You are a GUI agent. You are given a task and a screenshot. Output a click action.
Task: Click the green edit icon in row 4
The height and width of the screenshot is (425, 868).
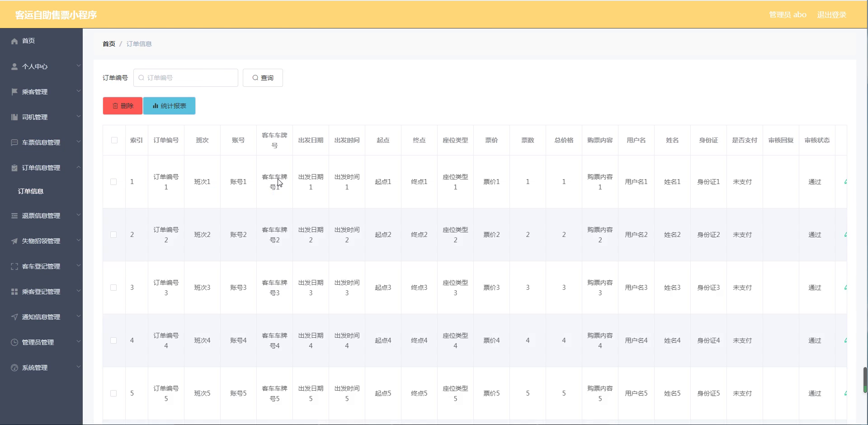[x=845, y=340]
